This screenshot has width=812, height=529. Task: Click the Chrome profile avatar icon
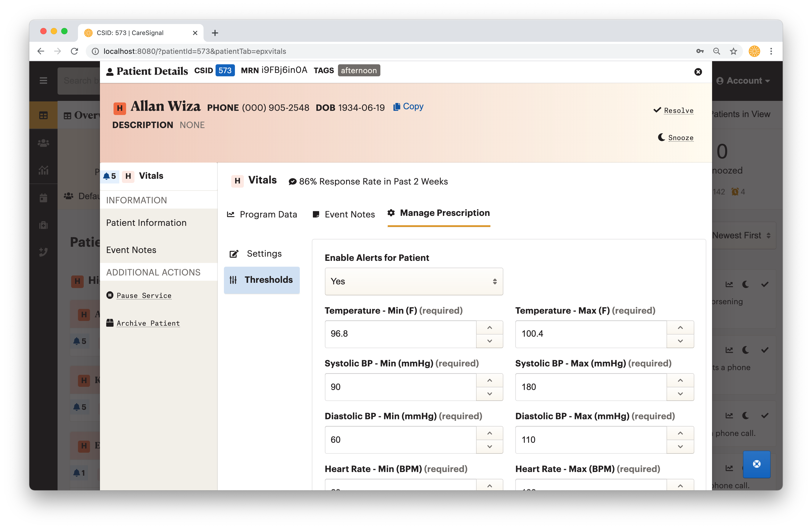click(754, 51)
